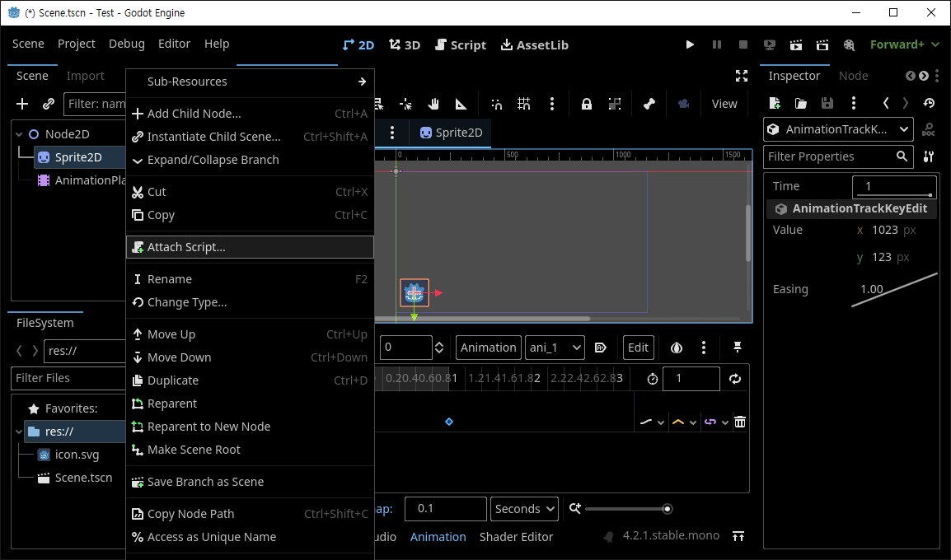Viewport: 951px width, 560px height.
Task: Run the project with the play icon
Action: [x=690, y=44]
